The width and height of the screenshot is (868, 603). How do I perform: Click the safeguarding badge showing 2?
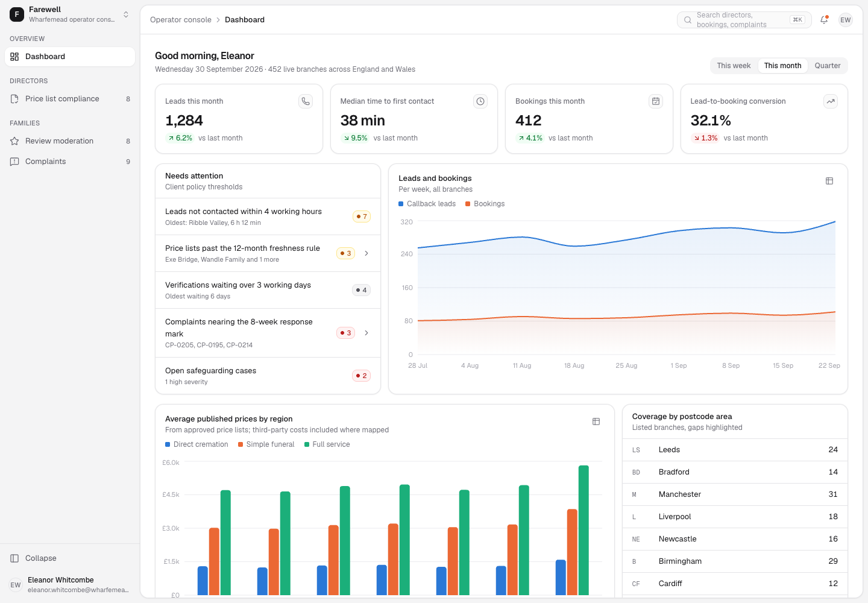(361, 376)
